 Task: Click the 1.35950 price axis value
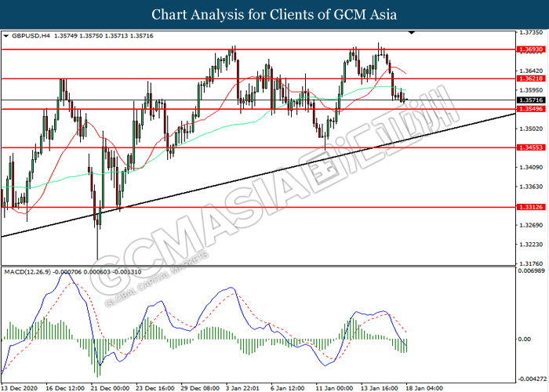point(531,90)
